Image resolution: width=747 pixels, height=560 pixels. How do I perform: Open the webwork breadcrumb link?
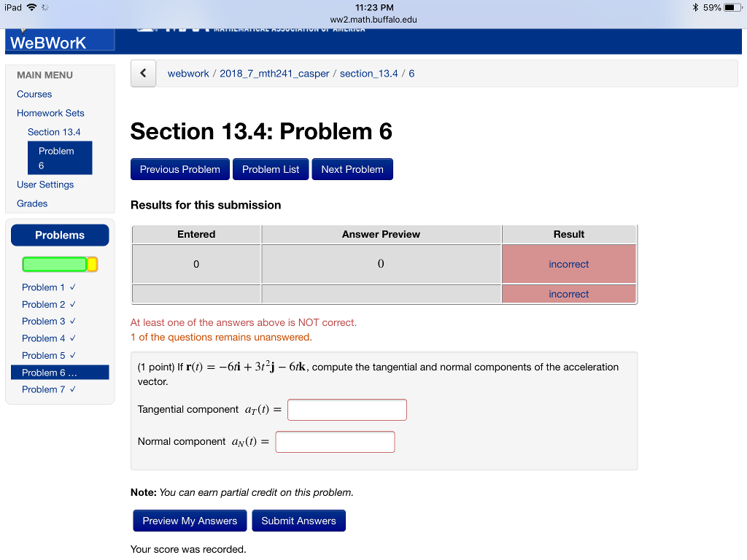pos(188,74)
